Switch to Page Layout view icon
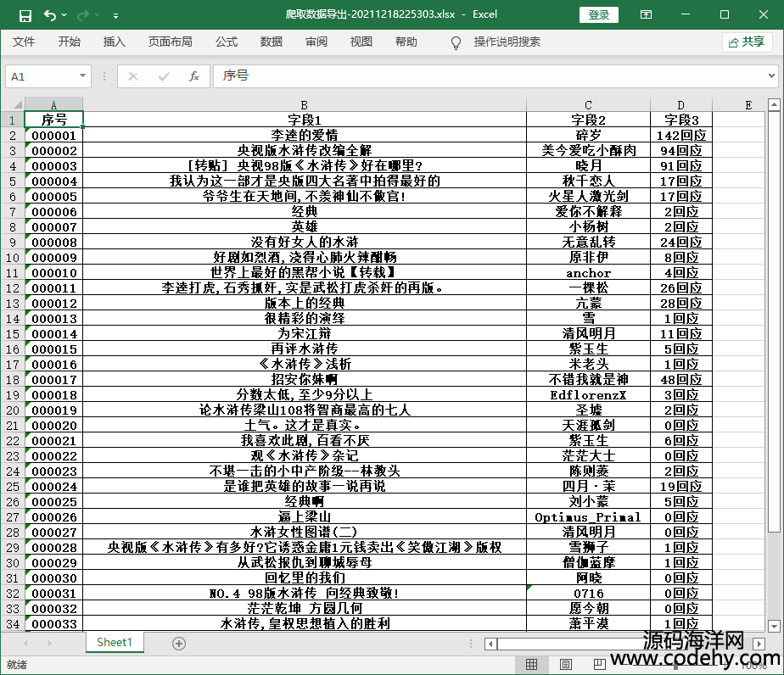 coord(562,665)
